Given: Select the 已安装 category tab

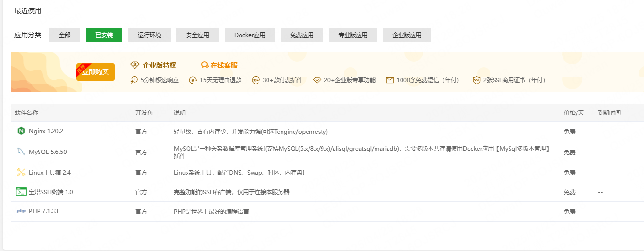Looking at the screenshot, I should click(104, 35).
